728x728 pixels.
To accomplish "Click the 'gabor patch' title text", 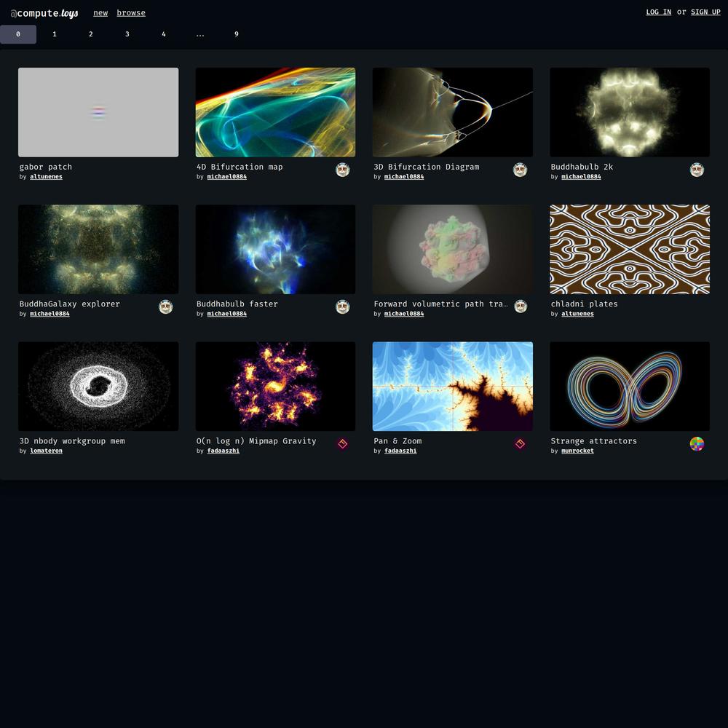I will pos(45,167).
